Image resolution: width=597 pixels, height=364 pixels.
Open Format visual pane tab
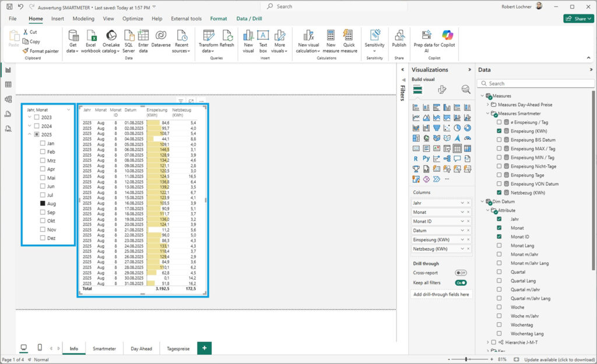click(442, 89)
